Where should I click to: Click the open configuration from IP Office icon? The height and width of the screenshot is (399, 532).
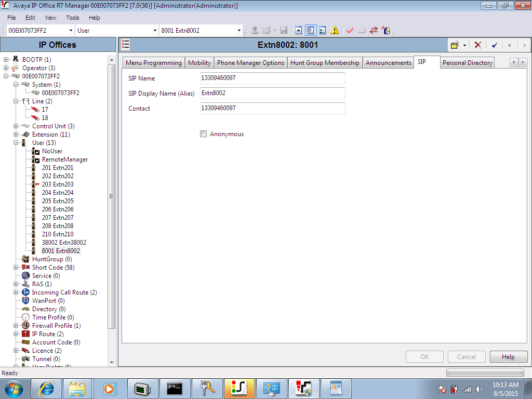point(255,31)
